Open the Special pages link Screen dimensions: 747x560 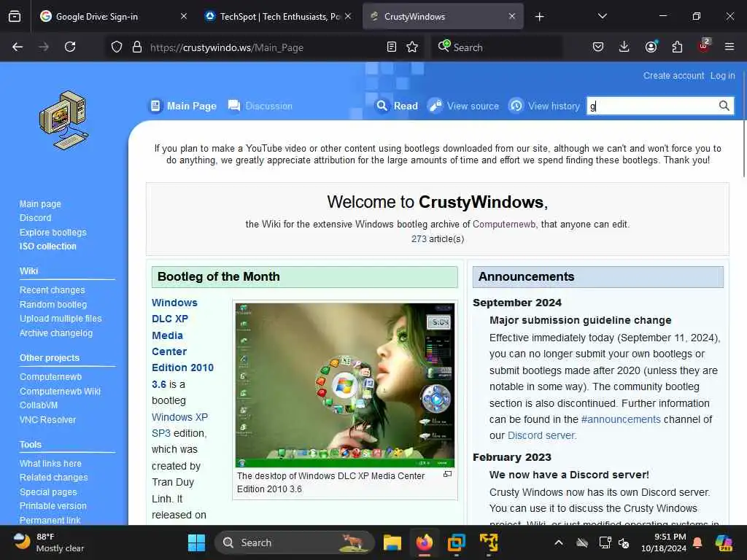47,492
